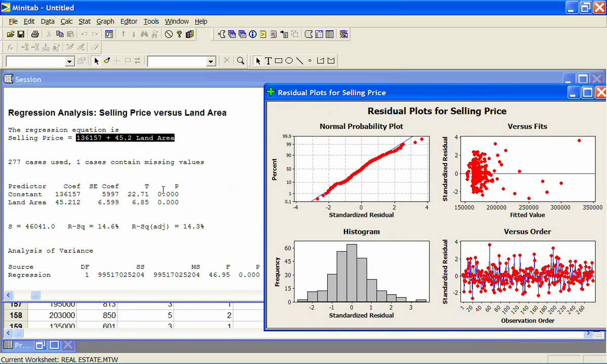The width and height of the screenshot is (607, 364).
Task: Click the Print Window printer icon
Action: click(x=34, y=34)
